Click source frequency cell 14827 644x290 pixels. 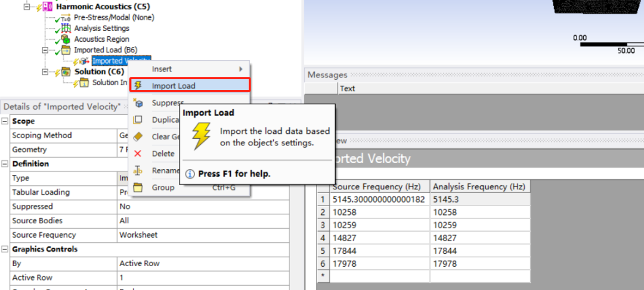[380, 238]
